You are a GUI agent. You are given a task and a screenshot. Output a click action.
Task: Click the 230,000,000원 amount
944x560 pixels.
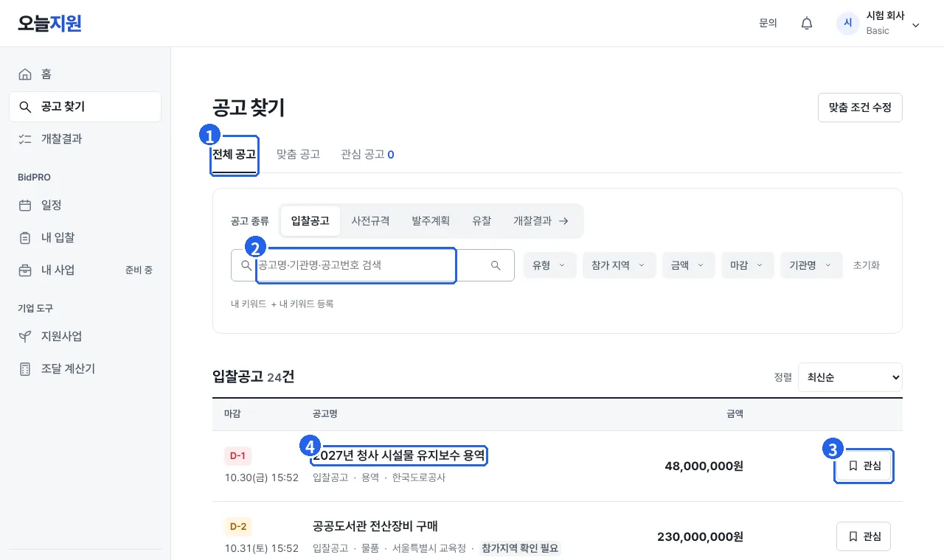coord(700,536)
